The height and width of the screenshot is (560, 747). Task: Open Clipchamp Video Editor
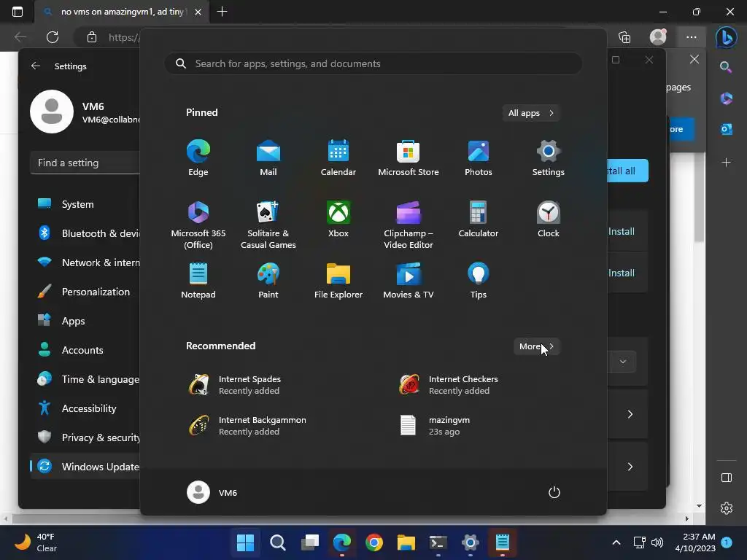point(409,225)
